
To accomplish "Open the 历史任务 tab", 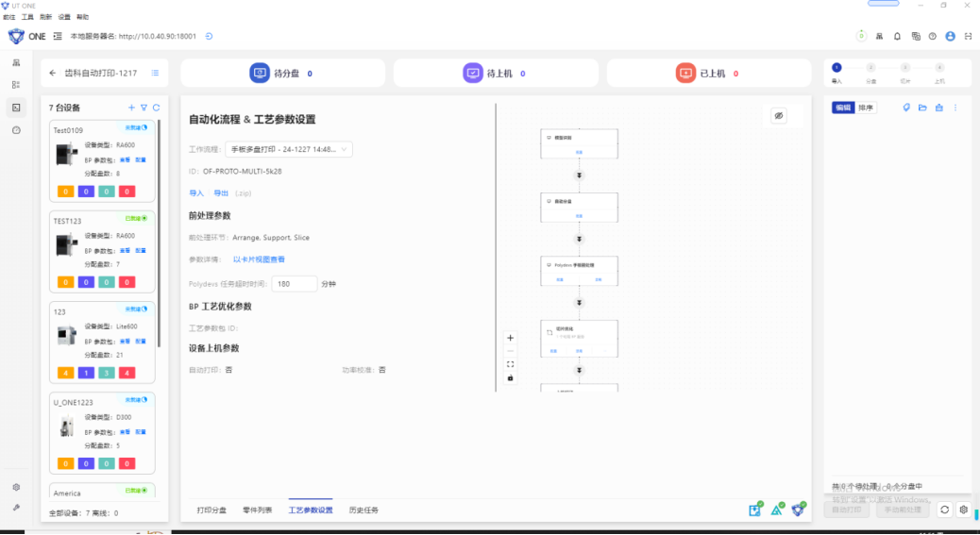I will point(363,510).
